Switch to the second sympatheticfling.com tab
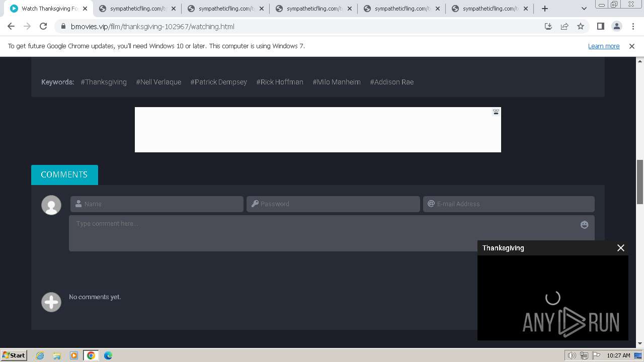This screenshot has width=644, height=362. 226,9
